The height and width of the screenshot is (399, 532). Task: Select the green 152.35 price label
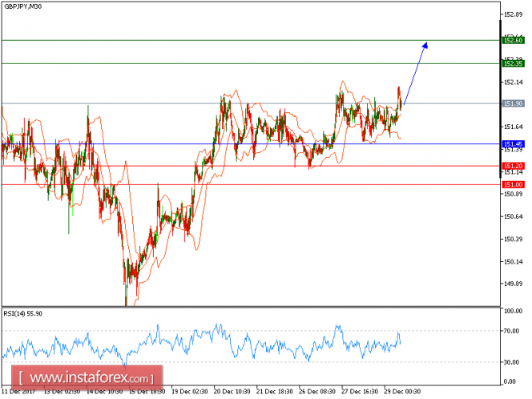pos(513,62)
